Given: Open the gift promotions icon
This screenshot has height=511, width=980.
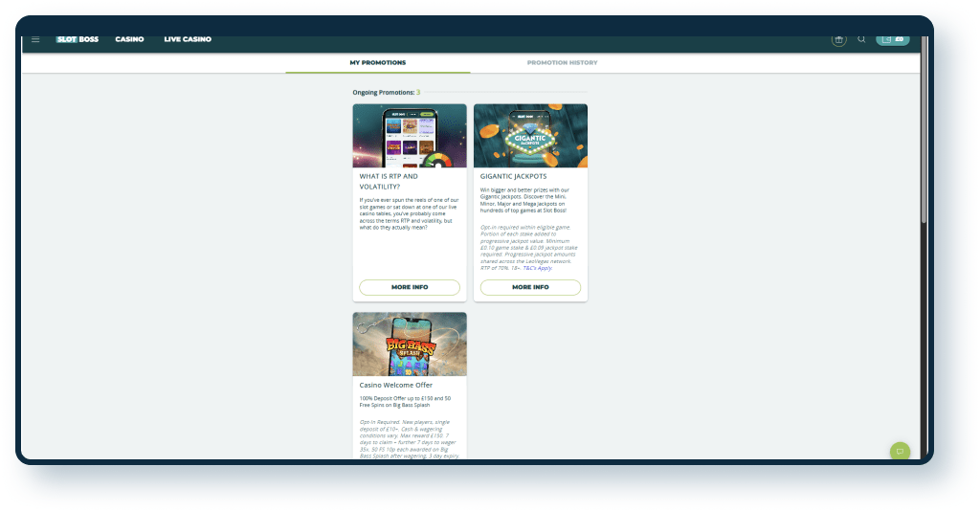Looking at the screenshot, I should [838, 39].
